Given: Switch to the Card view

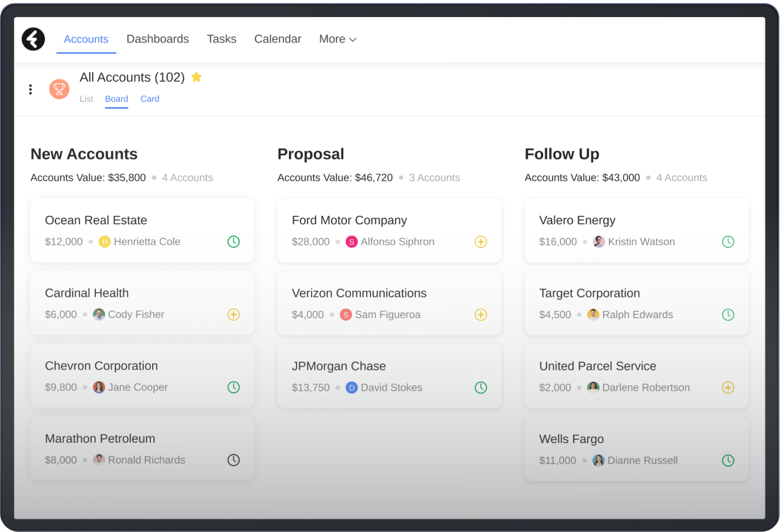Looking at the screenshot, I should click(150, 98).
